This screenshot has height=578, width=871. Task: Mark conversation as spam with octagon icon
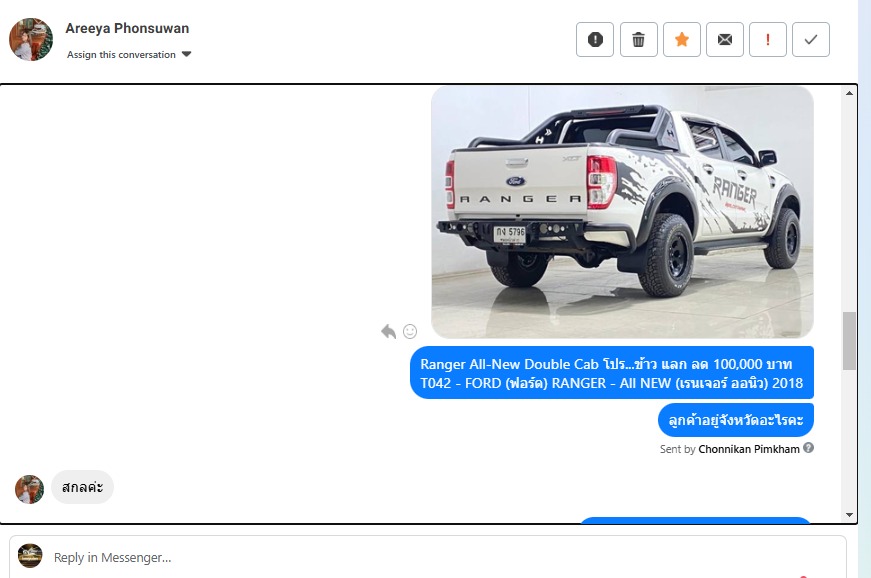595,39
